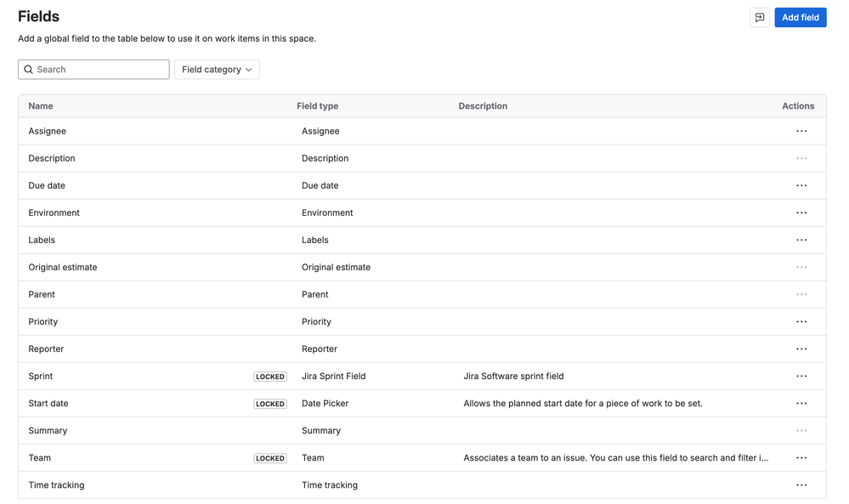Click the feedback icon beside Add field
849x504 pixels.
point(760,17)
